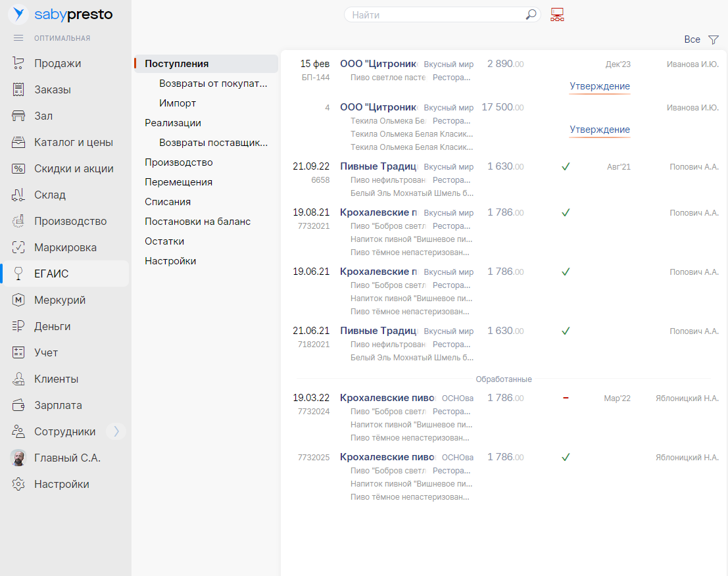Open the Реализации section
Image resolution: width=728 pixels, height=576 pixels.
[173, 123]
